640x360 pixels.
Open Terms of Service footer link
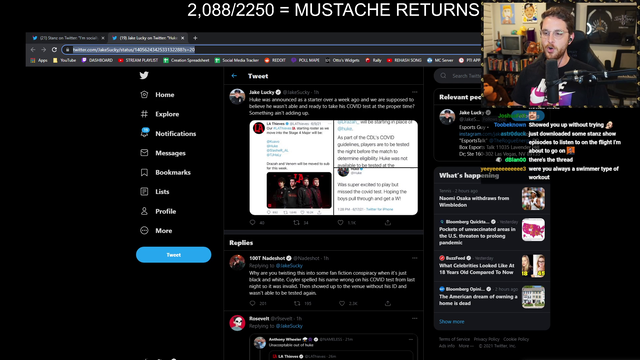pos(454,339)
